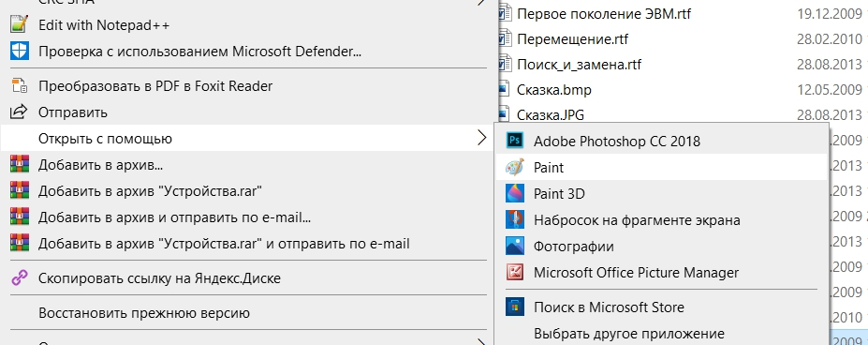This screenshot has height=345, width=868.
Task: Click the Фотографии app icon
Action: tap(515, 246)
